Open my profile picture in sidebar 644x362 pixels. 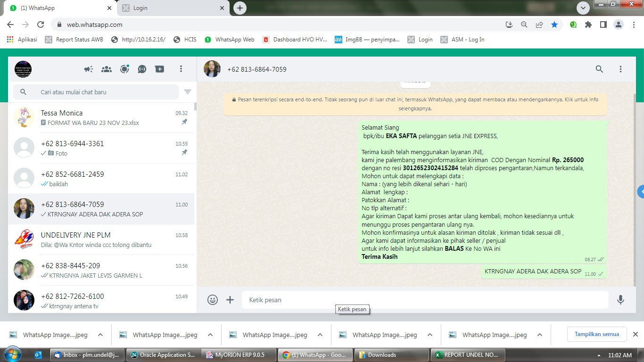coord(23,69)
